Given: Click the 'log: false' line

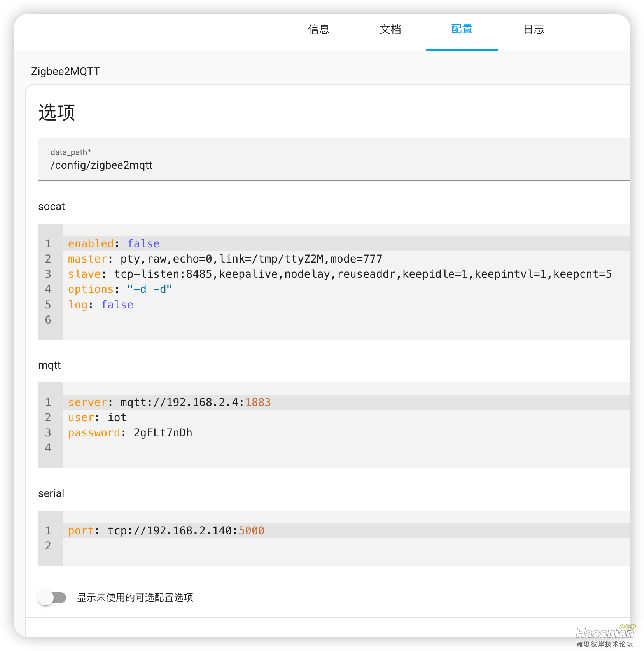Looking at the screenshot, I should [x=346, y=304].
